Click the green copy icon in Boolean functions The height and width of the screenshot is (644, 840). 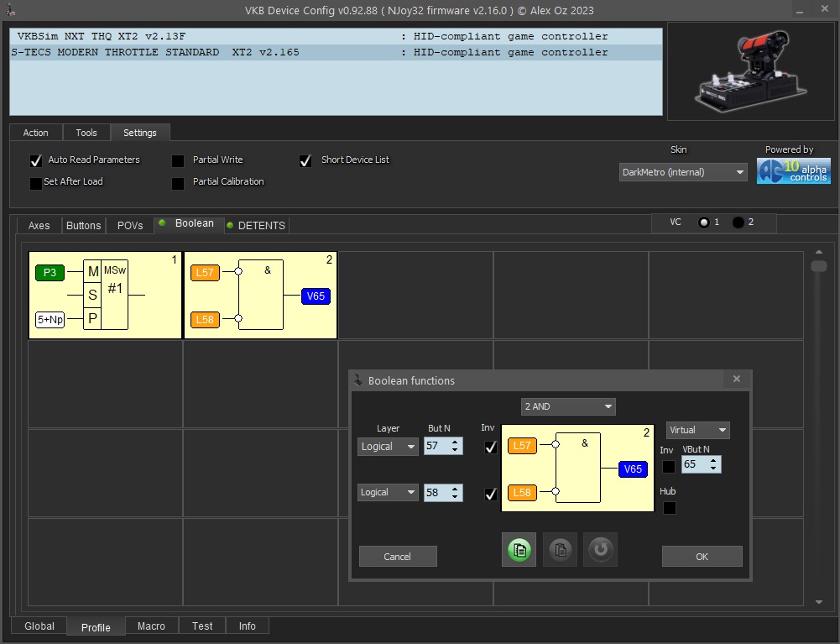[x=519, y=550]
